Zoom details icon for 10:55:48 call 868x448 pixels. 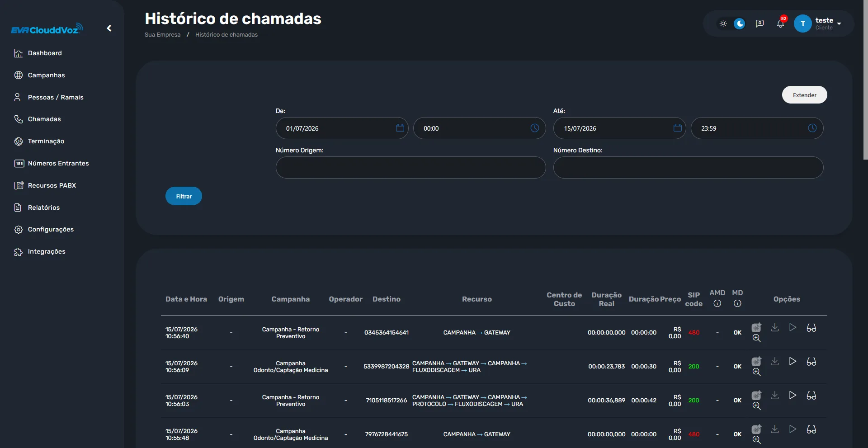[x=757, y=440]
